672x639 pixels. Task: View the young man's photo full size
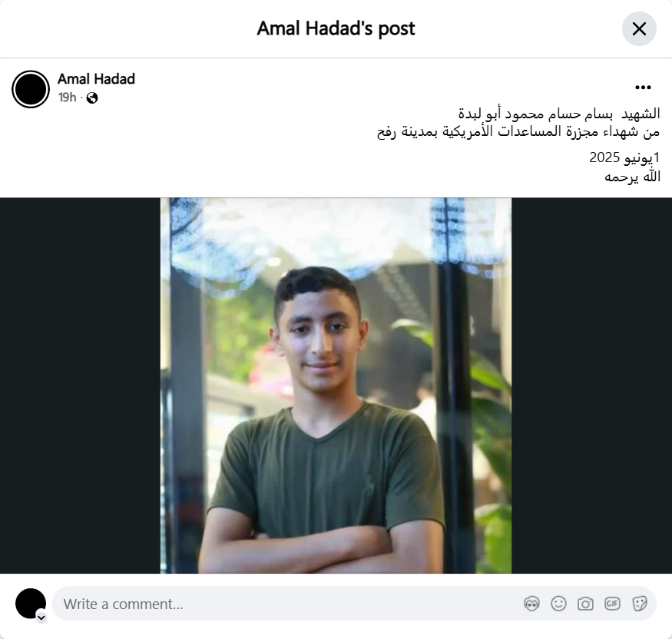pos(336,386)
